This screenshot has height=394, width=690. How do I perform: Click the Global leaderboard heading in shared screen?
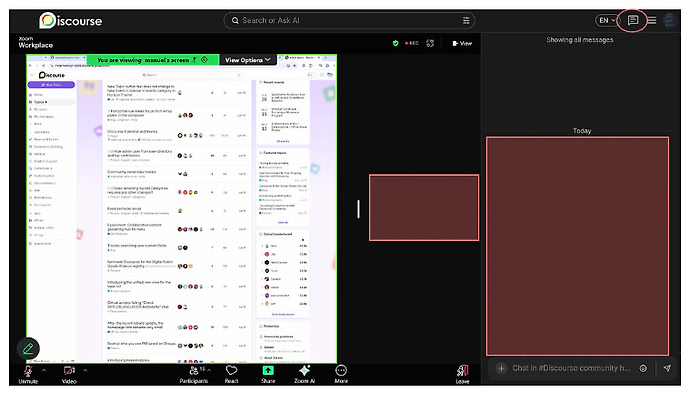(277, 234)
